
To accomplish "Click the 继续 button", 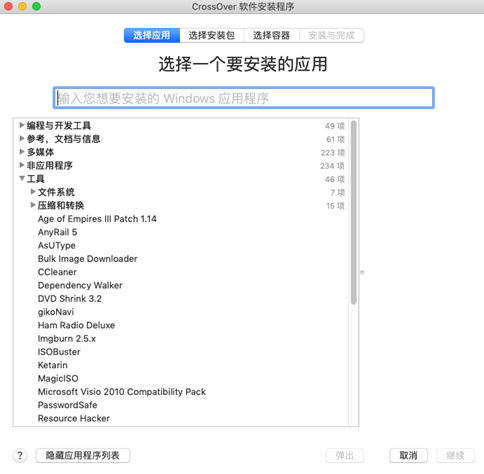I will click(x=455, y=455).
